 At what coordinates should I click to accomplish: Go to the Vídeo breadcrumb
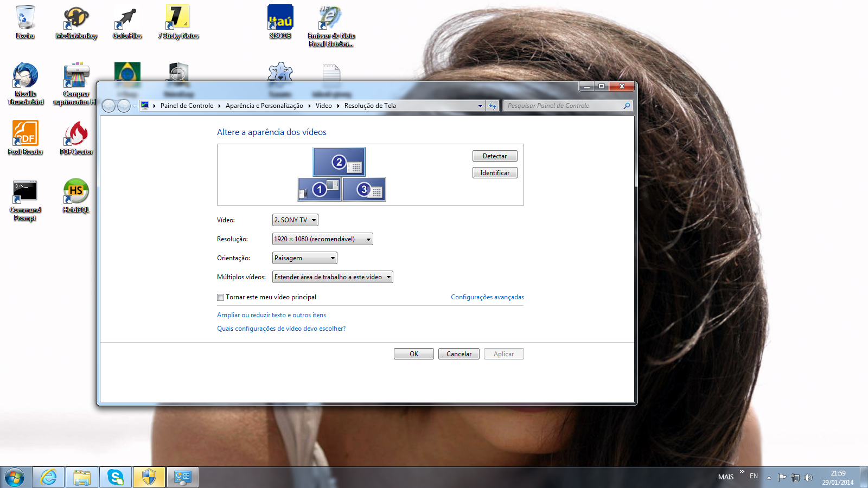324,106
